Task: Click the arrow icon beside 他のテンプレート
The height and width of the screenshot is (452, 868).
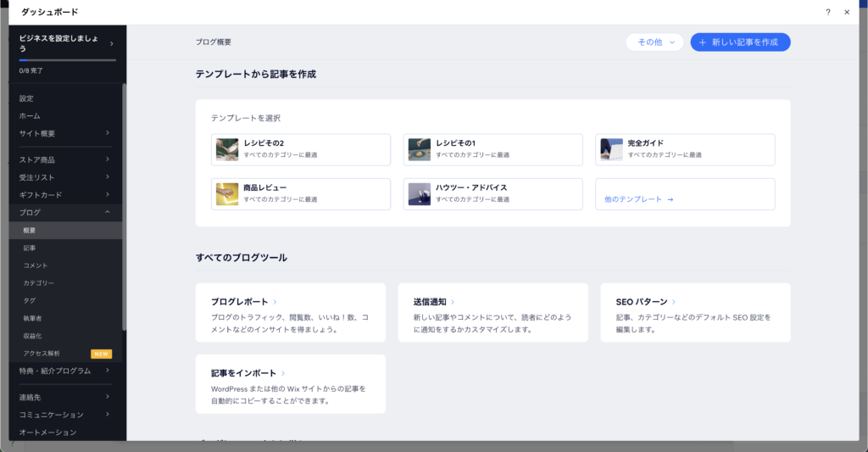Action: tap(670, 199)
